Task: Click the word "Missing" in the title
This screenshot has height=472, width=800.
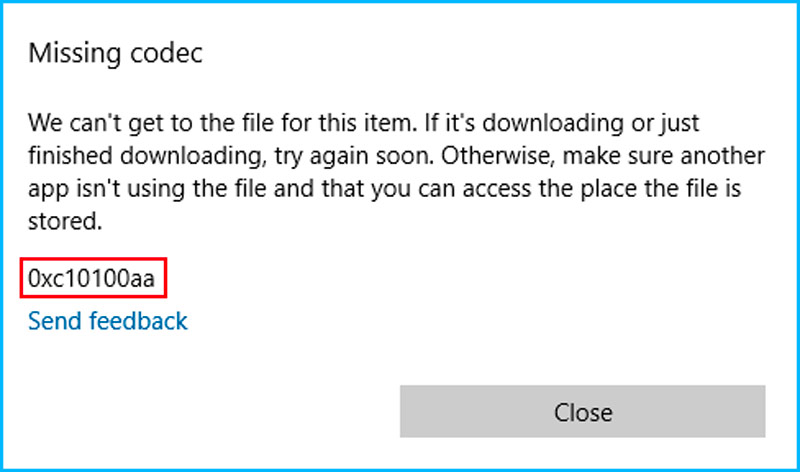Action: [70, 53]
